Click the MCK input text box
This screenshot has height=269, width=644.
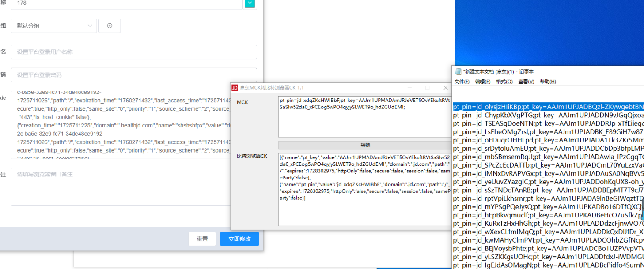point(364,116)
